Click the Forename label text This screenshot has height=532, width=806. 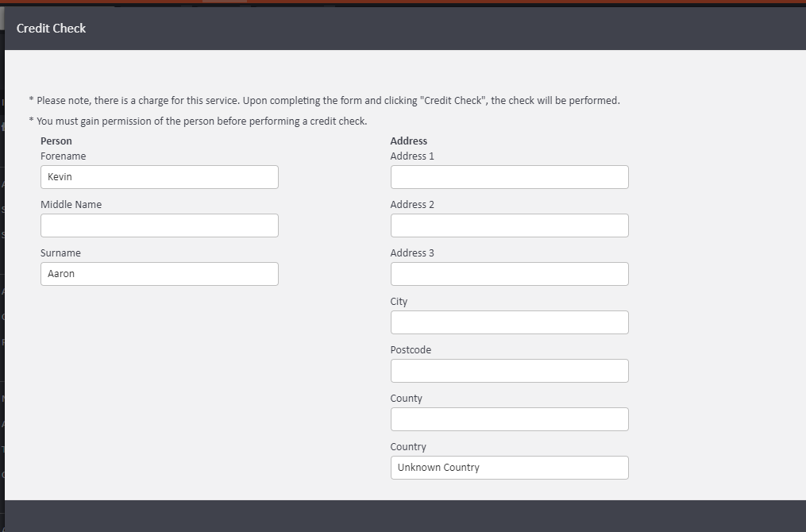64,156
